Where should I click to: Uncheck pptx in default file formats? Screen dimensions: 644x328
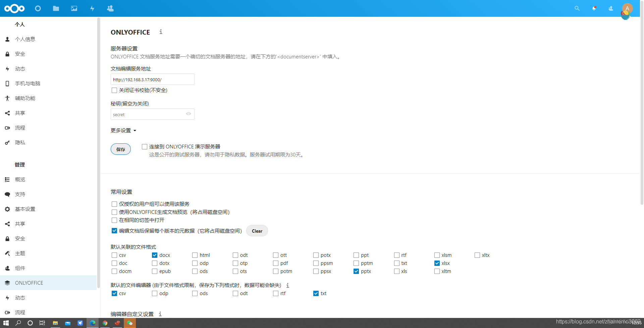coord(356,271)
